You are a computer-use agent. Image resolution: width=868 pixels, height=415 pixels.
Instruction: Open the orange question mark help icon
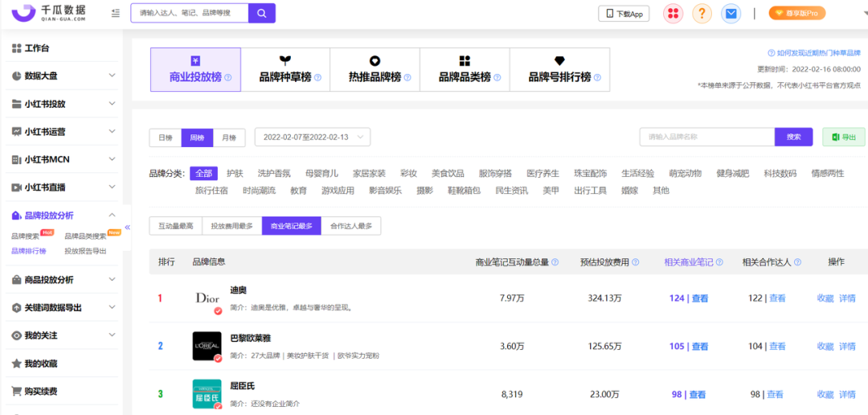pyautogui.click(x=702, y=14)
